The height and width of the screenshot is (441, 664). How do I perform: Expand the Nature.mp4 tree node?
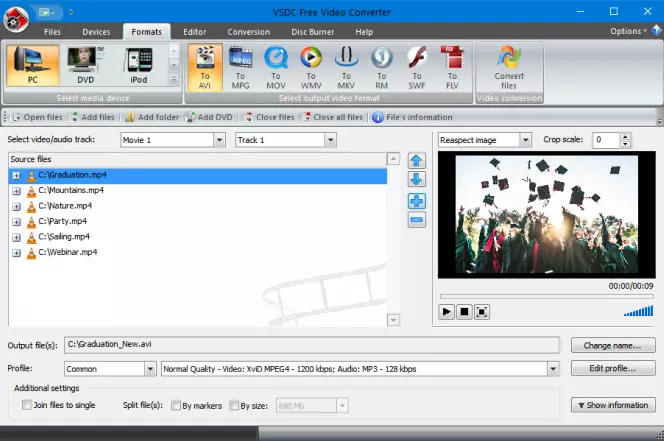tap(17, 207)
